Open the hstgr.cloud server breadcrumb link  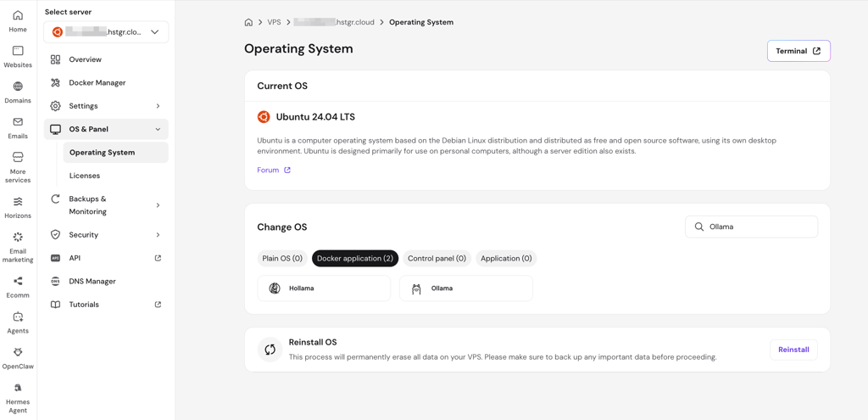click(334, 22)
